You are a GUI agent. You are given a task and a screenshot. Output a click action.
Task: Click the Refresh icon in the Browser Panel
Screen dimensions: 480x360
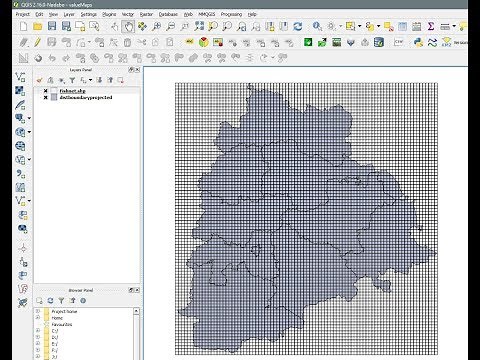point(50,301)
